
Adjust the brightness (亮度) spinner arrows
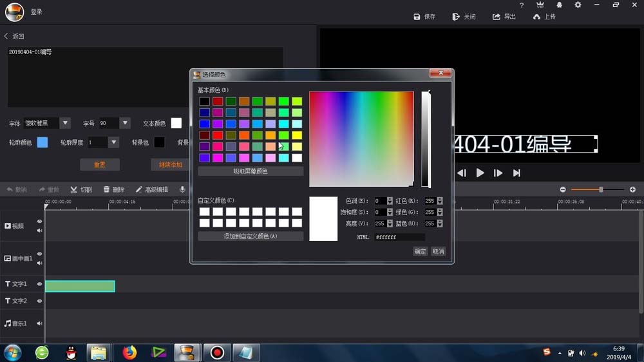tap(390, 224)
